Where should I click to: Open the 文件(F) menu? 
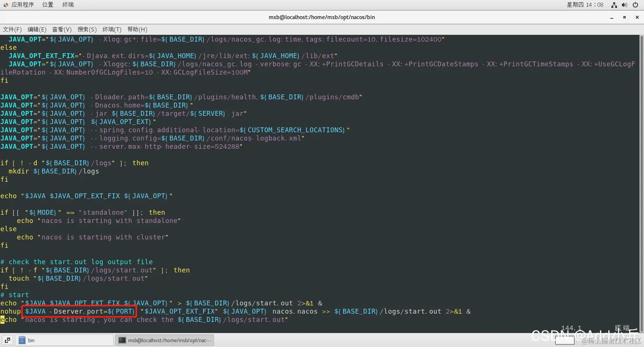pos(12,29)
